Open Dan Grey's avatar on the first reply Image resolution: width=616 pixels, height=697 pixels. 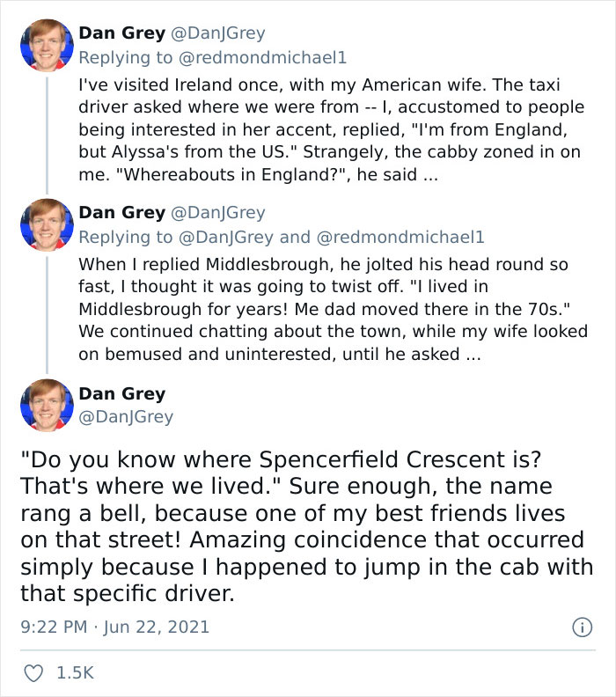[47, 46]
